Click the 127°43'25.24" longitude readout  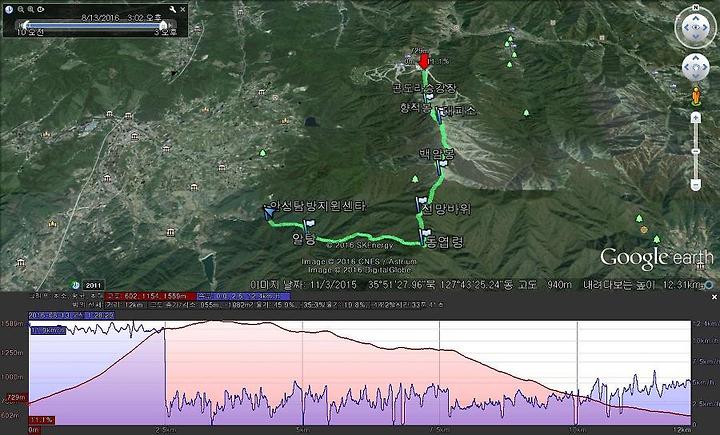[476, 285]
